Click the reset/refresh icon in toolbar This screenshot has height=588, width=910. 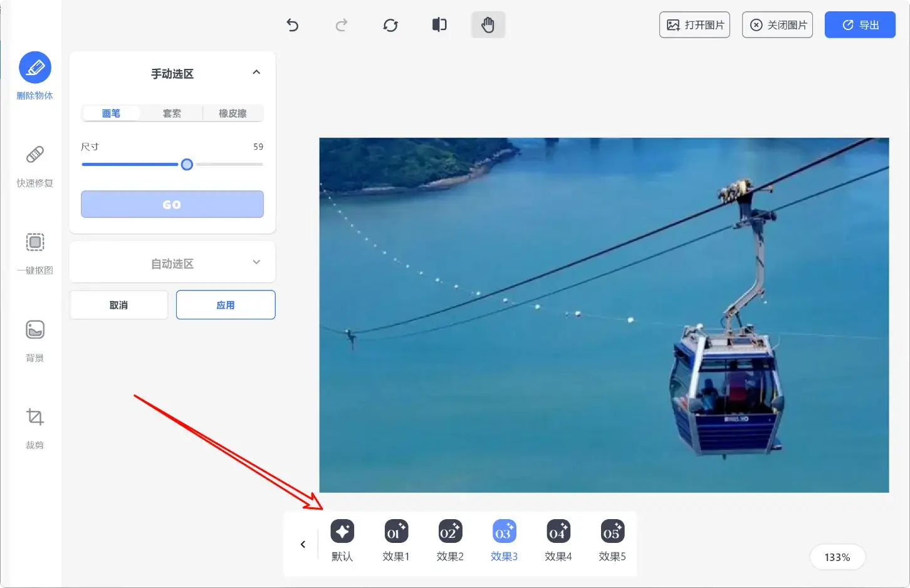coord(390,25)
